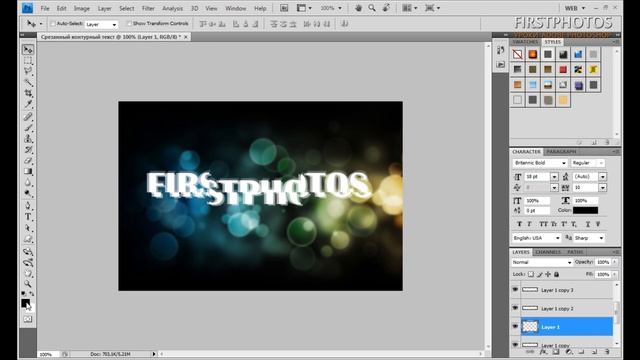
Task: Close the open document tab
Action: pyautogui.click(x=186, y=37)
